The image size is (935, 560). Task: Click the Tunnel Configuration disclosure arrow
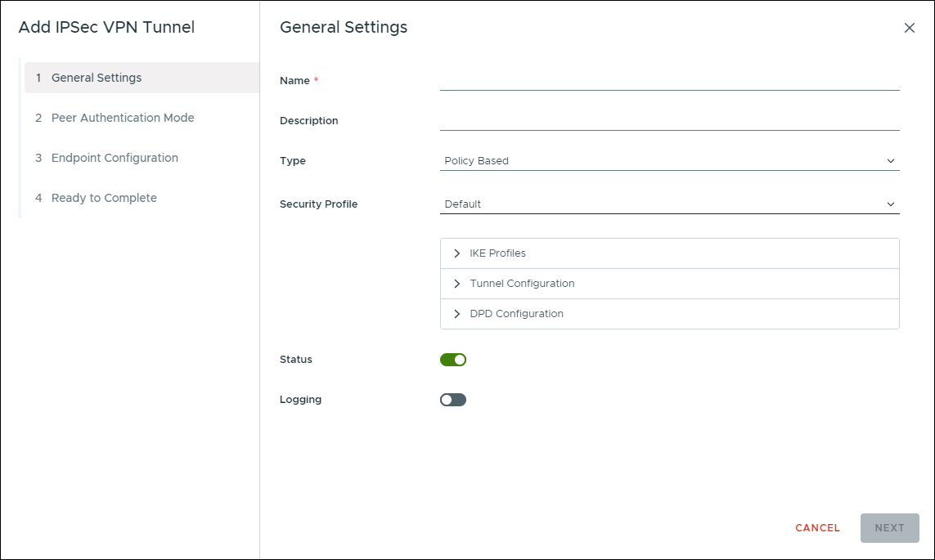[457, 283]
